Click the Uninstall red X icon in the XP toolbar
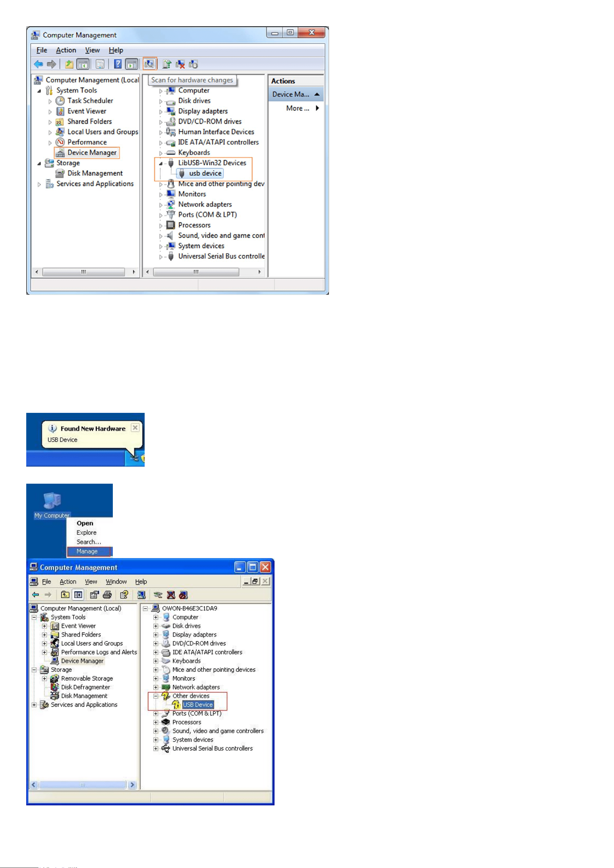The height and width of the screenshot is (868, 614). click(x=171, y=595)
